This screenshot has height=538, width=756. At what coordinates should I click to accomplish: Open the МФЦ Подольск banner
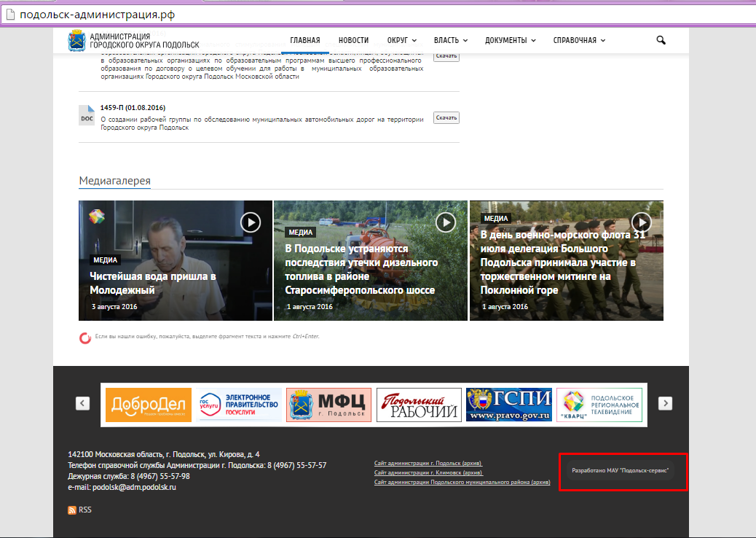pos(328,405)
